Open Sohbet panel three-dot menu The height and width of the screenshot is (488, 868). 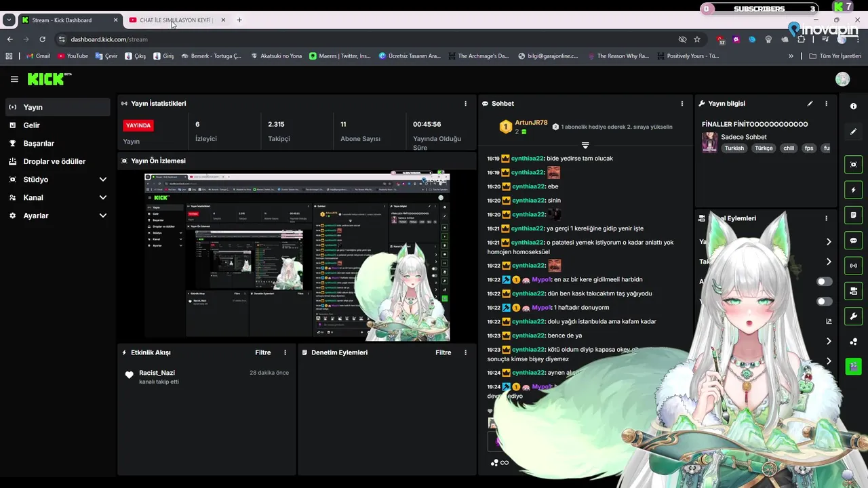click(x=682, y=104)
